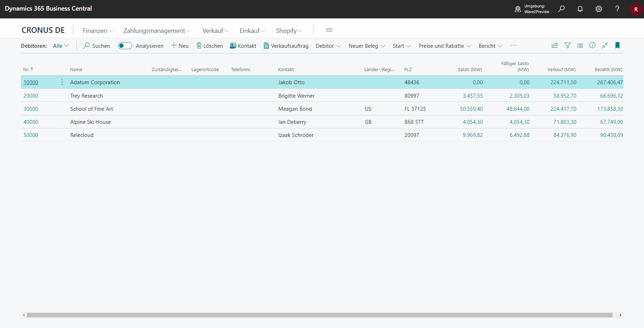Click the bookmark page icon
Screen dimensions: 644x328
tap(617, 45)
